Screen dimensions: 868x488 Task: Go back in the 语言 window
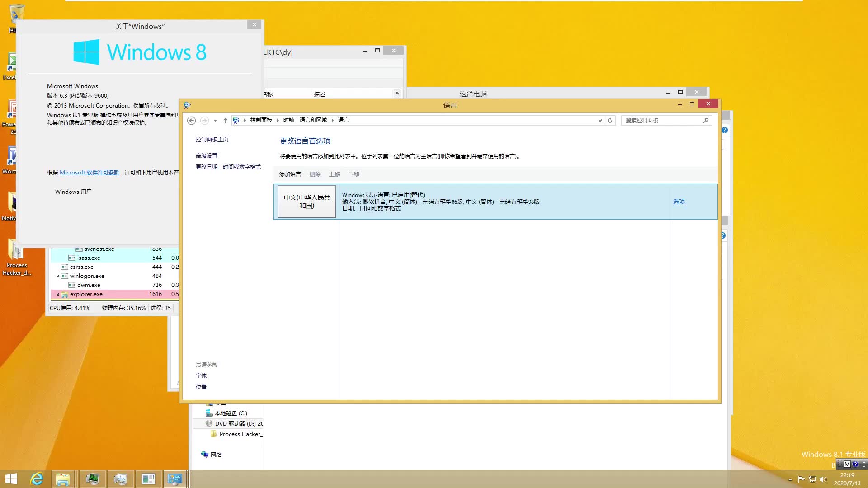click(192, 120)
